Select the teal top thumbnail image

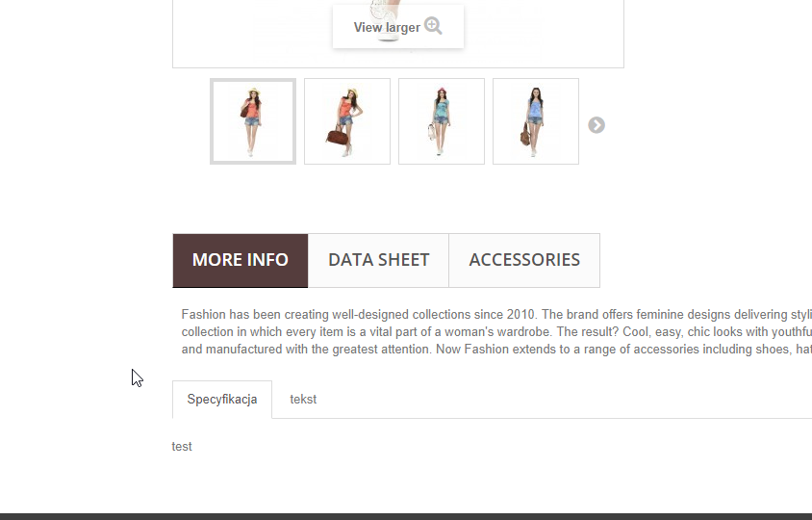[x=442, y=121]
